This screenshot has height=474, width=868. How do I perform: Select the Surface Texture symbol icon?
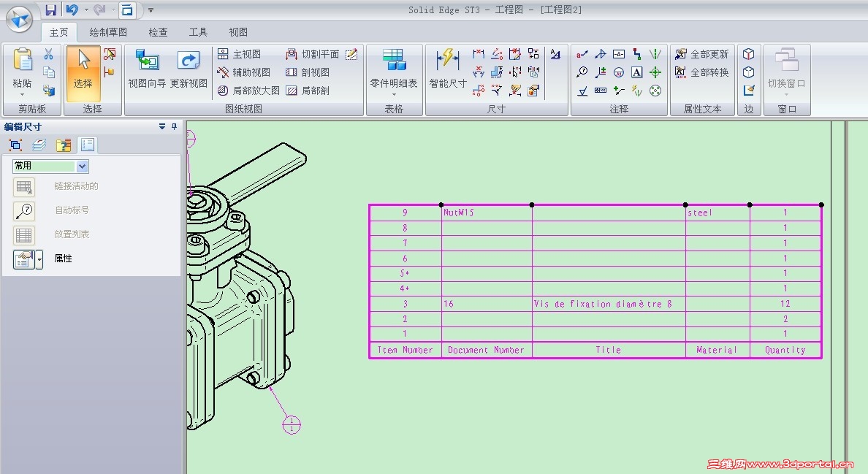pyautogui.click(x=582, y=91)
